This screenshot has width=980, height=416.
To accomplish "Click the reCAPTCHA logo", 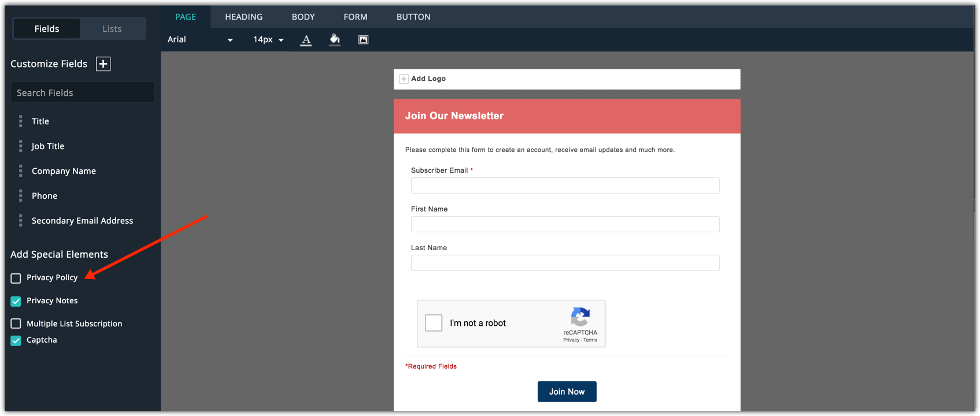I will 580,317.
